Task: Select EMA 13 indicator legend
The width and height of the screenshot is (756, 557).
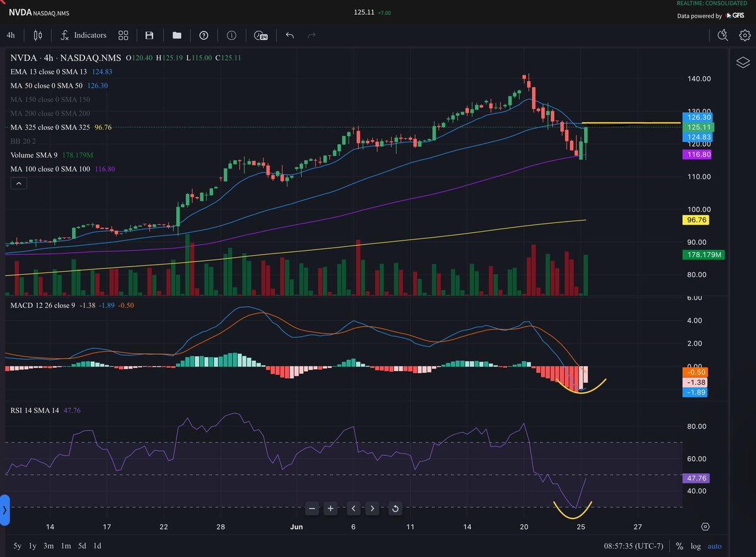Action: tap(61, 72)
